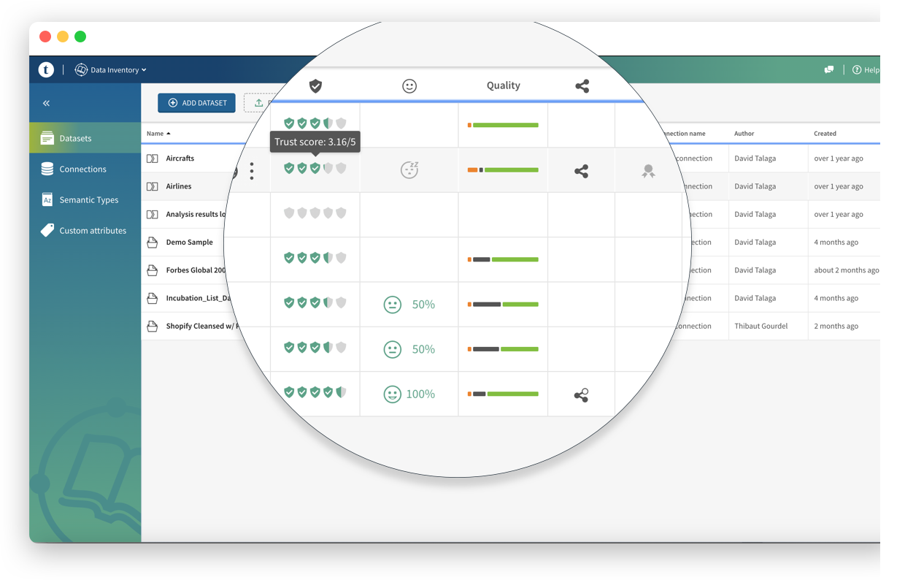Click the quality bar of the 100% row

tap(503, 394)
